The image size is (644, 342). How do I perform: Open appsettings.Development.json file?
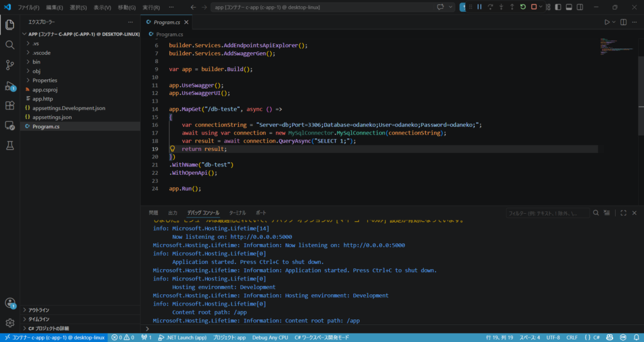[x=80, y=108]
